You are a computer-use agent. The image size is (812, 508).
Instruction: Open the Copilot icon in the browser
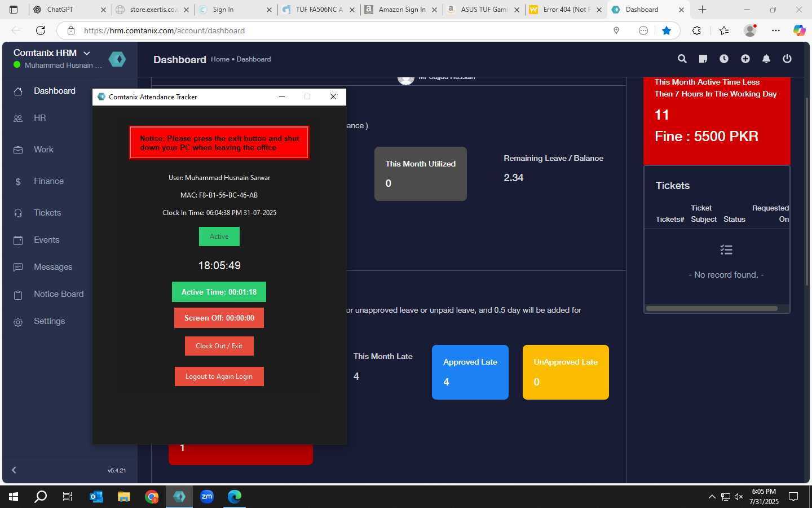[x=799, y=30]
